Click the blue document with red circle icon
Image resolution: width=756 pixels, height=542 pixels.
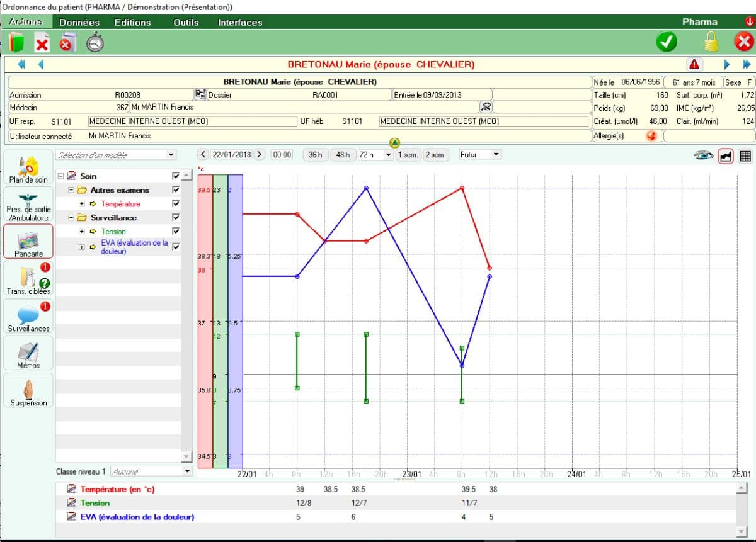pyautogui.click(x=67, y=43)
